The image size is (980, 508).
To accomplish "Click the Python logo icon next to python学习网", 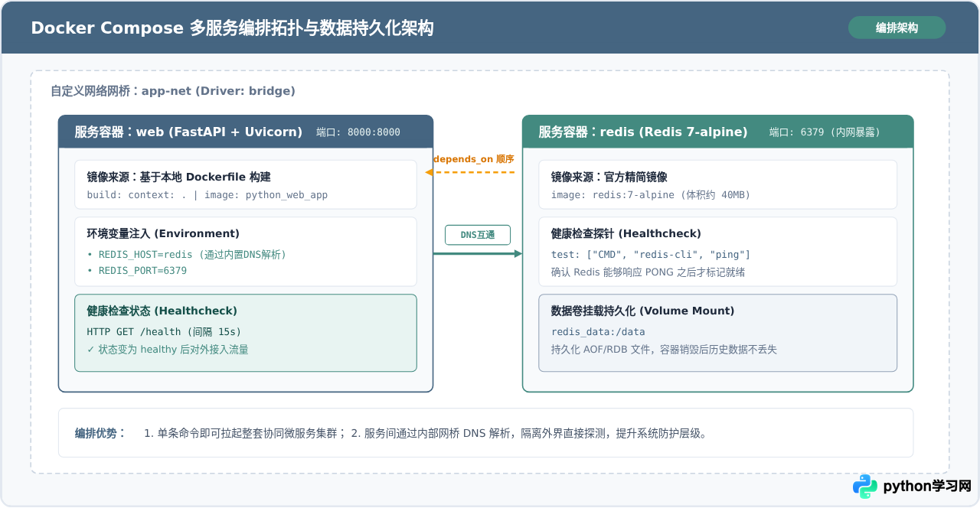I will click(865, 486).
